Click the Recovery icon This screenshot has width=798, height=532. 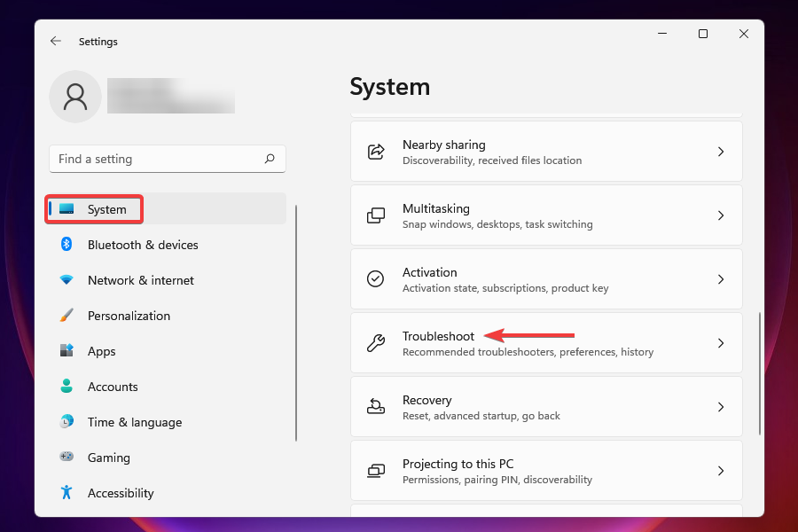376,406
